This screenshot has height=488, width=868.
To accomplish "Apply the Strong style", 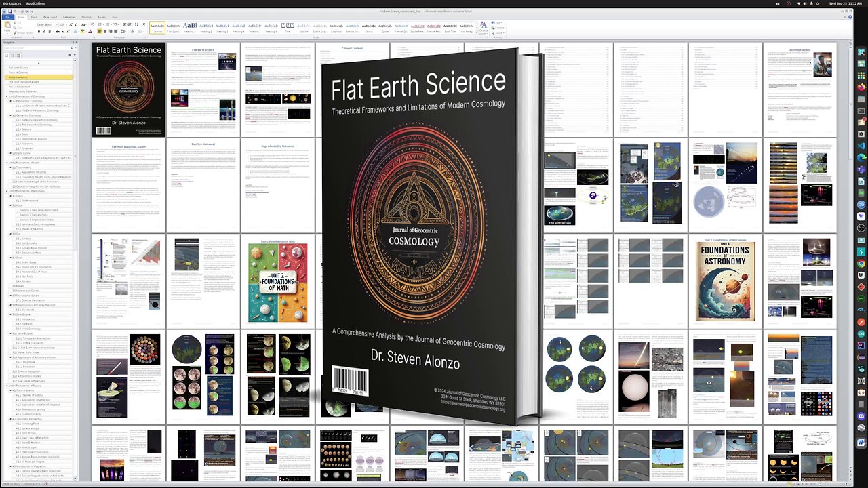I will tap(368, 28).
